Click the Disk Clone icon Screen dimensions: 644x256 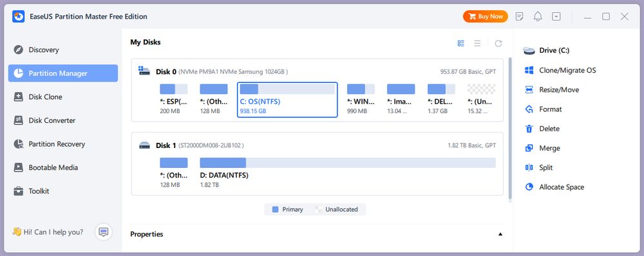coord(19,97)
